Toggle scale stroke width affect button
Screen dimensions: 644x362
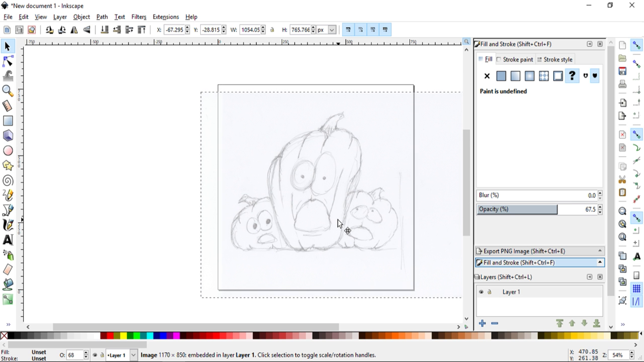(x=348, y=30)
